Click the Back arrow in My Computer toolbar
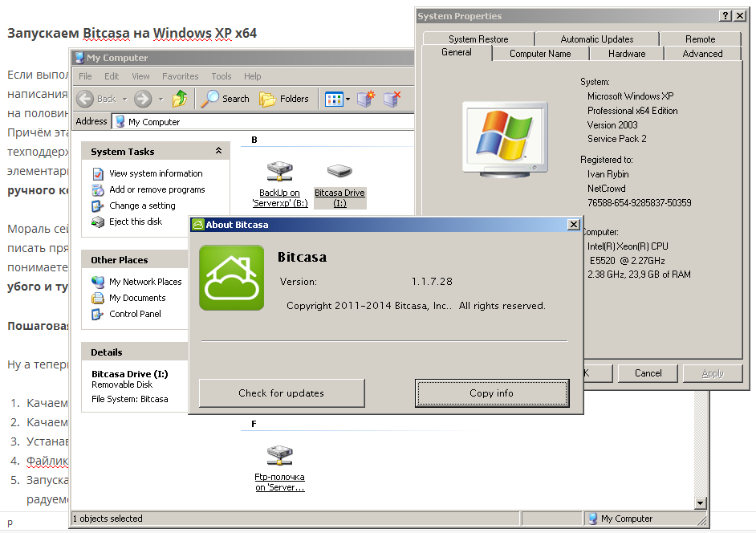Screen dimensions: 756x533 click(x=85, y=99)
